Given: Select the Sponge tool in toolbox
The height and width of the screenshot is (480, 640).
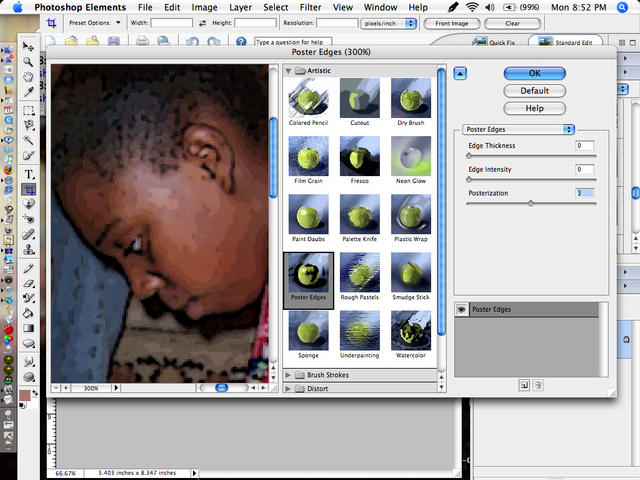Looking at the screenshot, I should (x=28, y=377).
